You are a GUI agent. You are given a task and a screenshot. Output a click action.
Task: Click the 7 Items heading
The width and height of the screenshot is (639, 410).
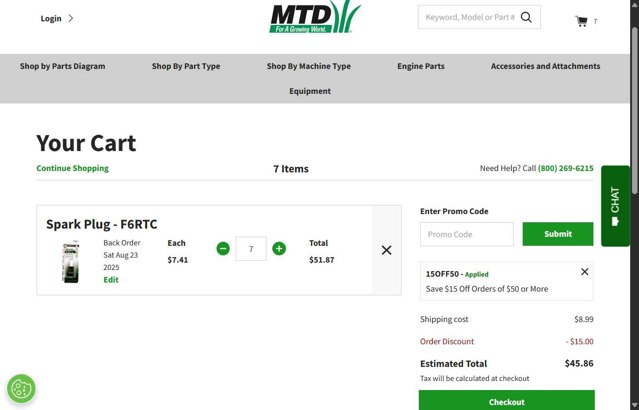click(x=291, y=169)
